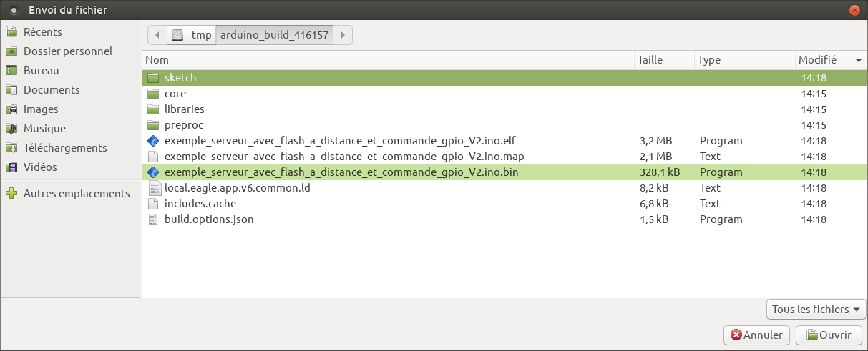
Task: Click the green plus Autres emplacements icon
Action: pos(11,194)
